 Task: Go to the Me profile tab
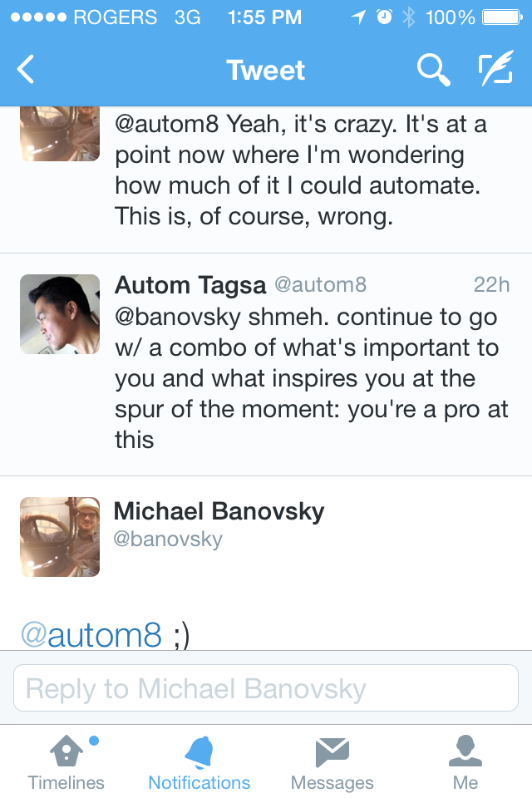click(465, 763)
